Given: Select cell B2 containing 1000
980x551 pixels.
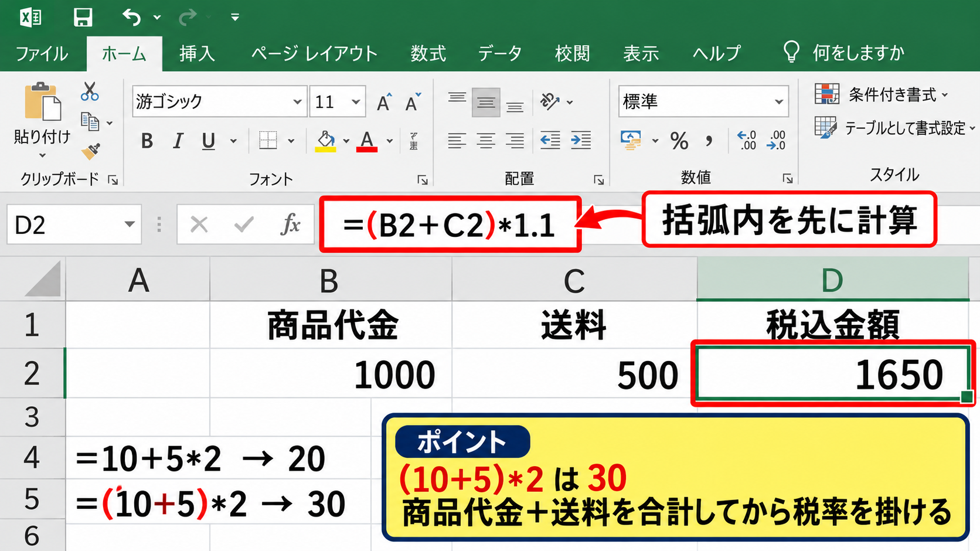Looking at the screenshot, I should [x=331, y=373].
